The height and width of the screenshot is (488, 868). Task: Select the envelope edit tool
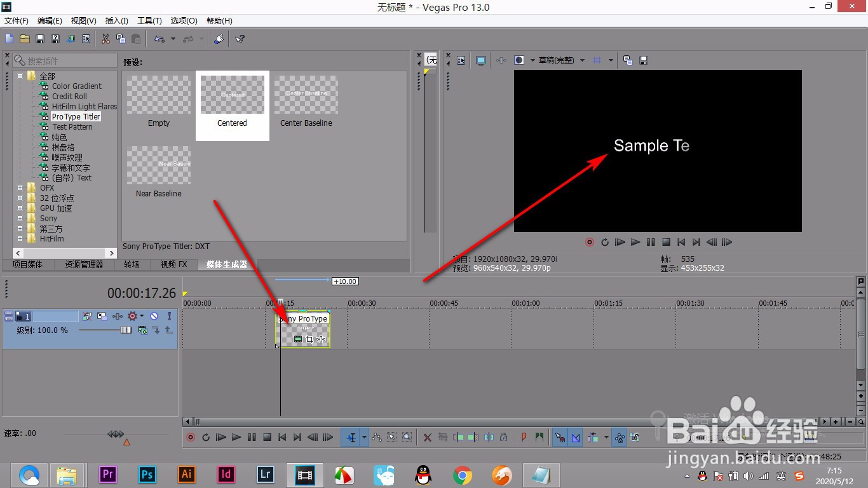[x=377, y=437]
